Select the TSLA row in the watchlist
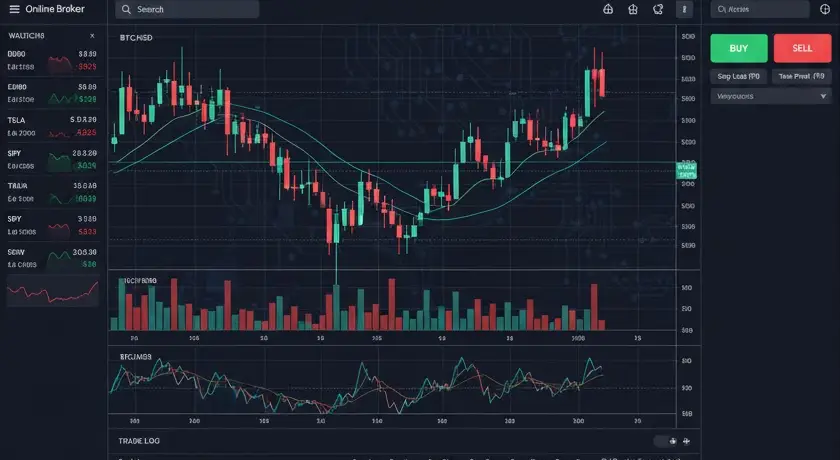Image resolution: width=840 pixels, height=460 pixels. 52,126
